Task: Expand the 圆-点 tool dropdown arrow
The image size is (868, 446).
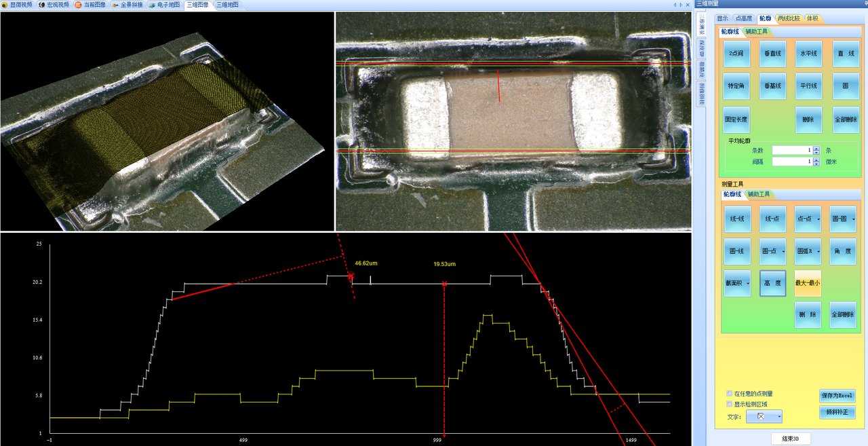Action: click(783, 251)
